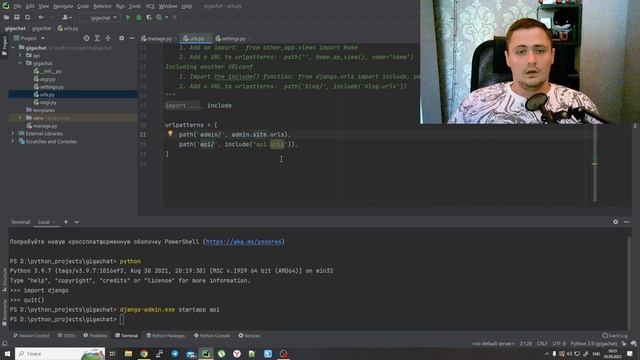Click Telegram icon in taskbar
Viewport: 640px width, 360px height.
[175, 353]
